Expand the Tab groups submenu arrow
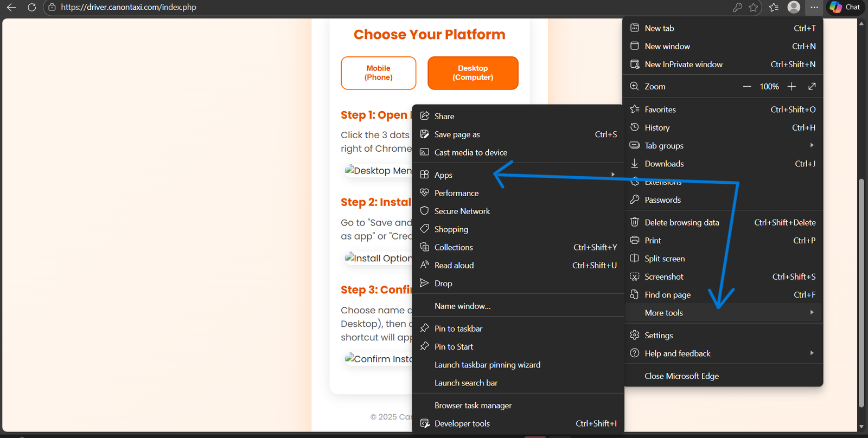Viewport: 868px width, 438px height. coord(812,145)
